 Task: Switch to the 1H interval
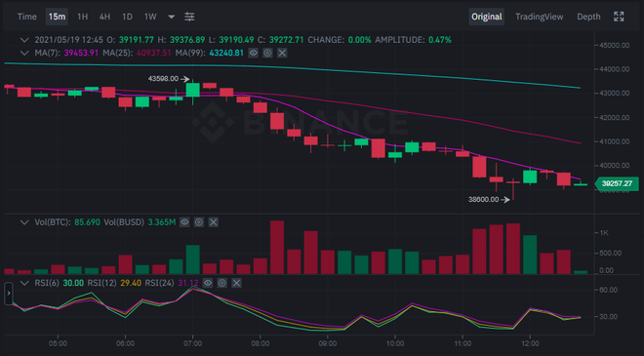(x=83, y=17)
